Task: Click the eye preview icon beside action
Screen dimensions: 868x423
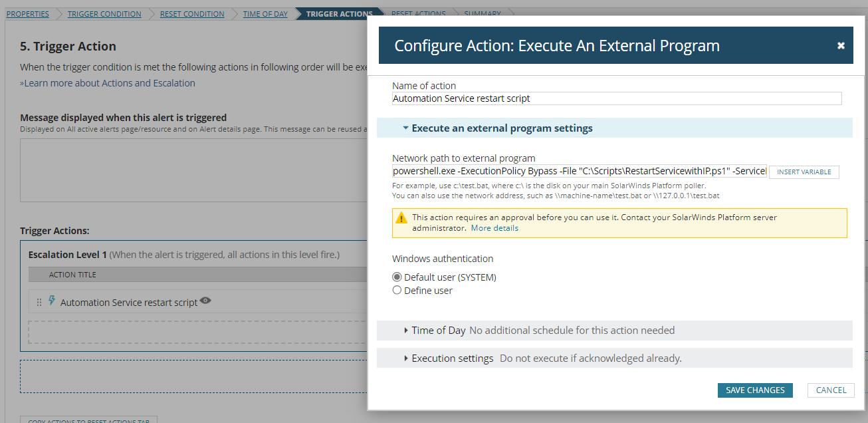Action: (206, 301)
